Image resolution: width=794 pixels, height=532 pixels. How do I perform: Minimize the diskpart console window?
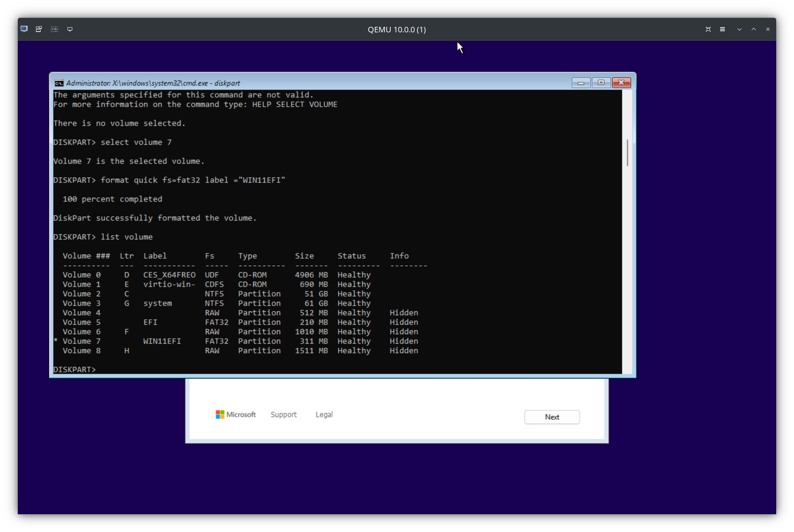click(581, 83)
